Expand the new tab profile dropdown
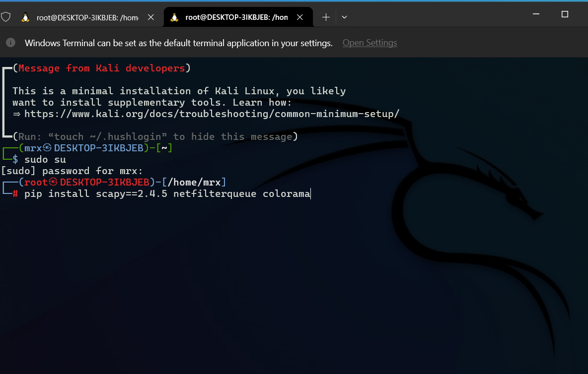 [344, 17]
